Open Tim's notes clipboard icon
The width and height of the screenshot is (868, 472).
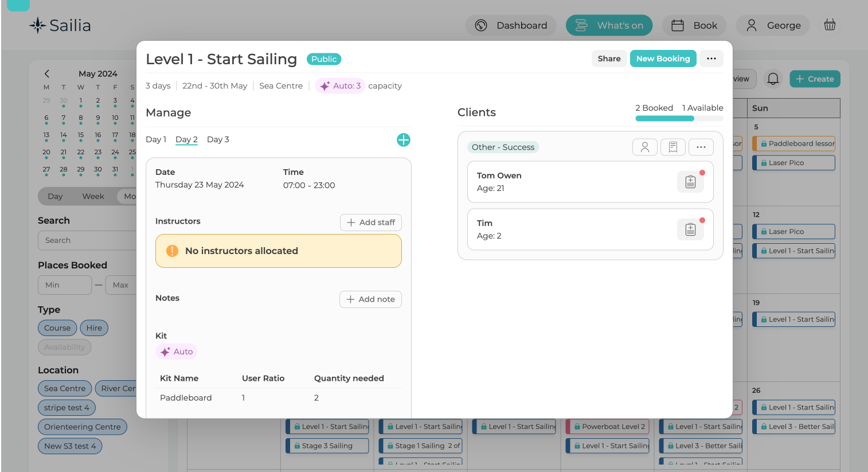690,229
